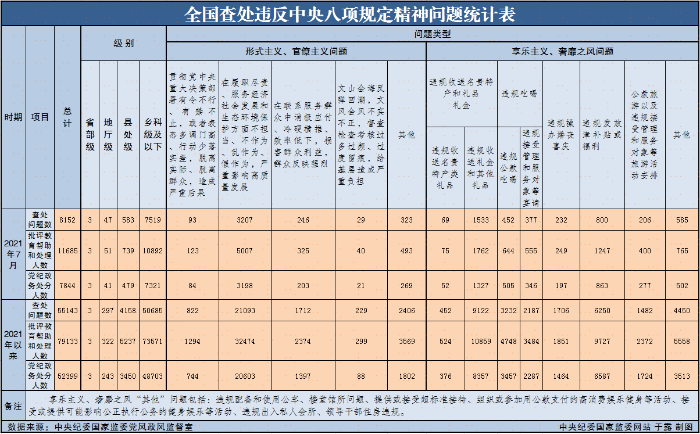700x434 pixels.
Task: Click the 总计 column header
Action: (x=67, y=118)
